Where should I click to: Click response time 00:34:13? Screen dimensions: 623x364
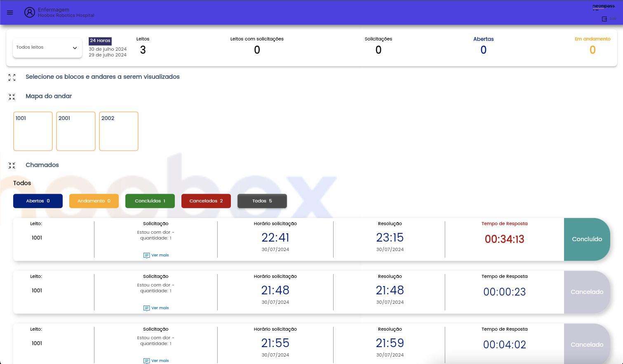504,239
